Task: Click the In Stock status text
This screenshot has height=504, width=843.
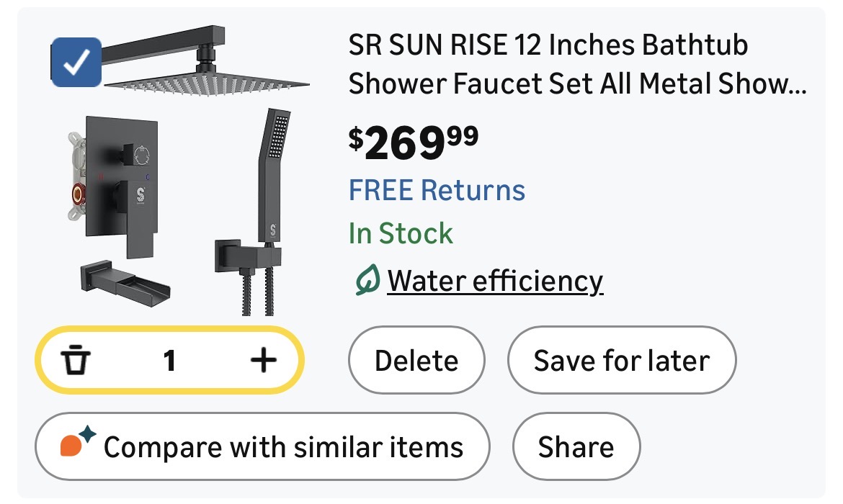Action: pos(401,234)
